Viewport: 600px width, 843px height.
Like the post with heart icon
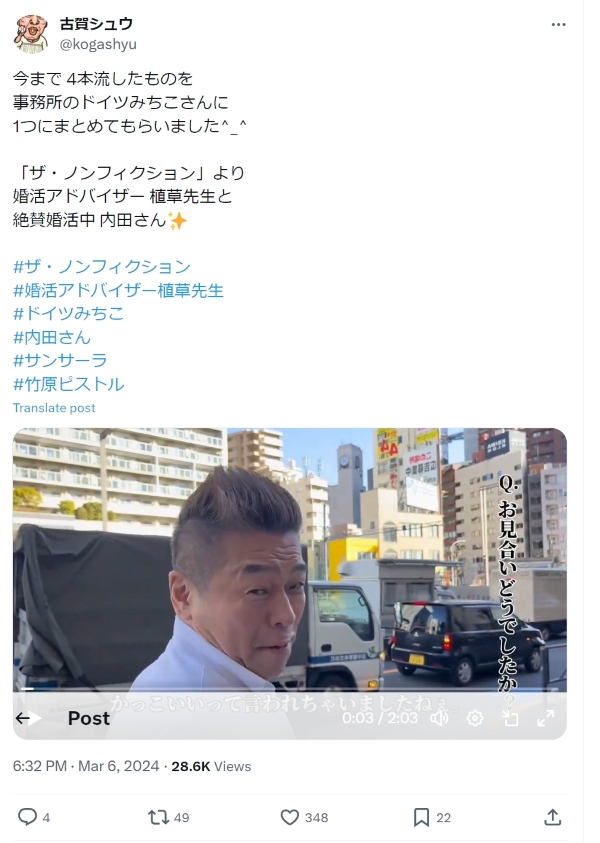click(x=290, y=817)
